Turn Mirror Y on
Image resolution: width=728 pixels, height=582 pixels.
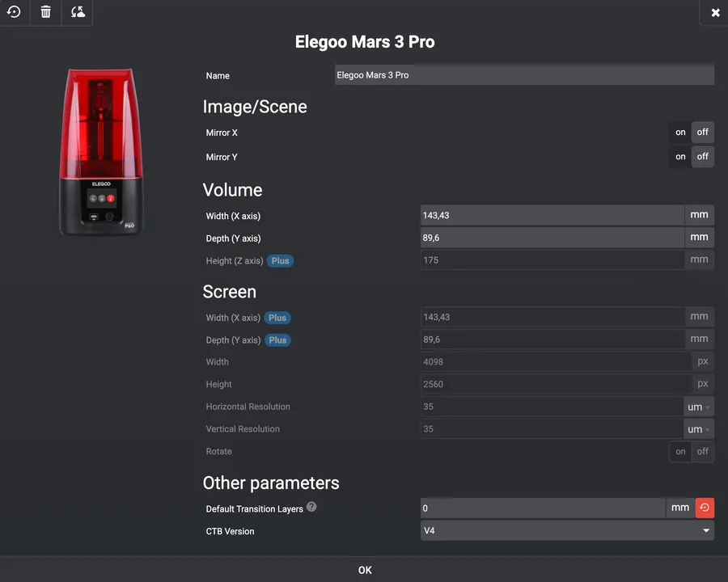[680, 156]
